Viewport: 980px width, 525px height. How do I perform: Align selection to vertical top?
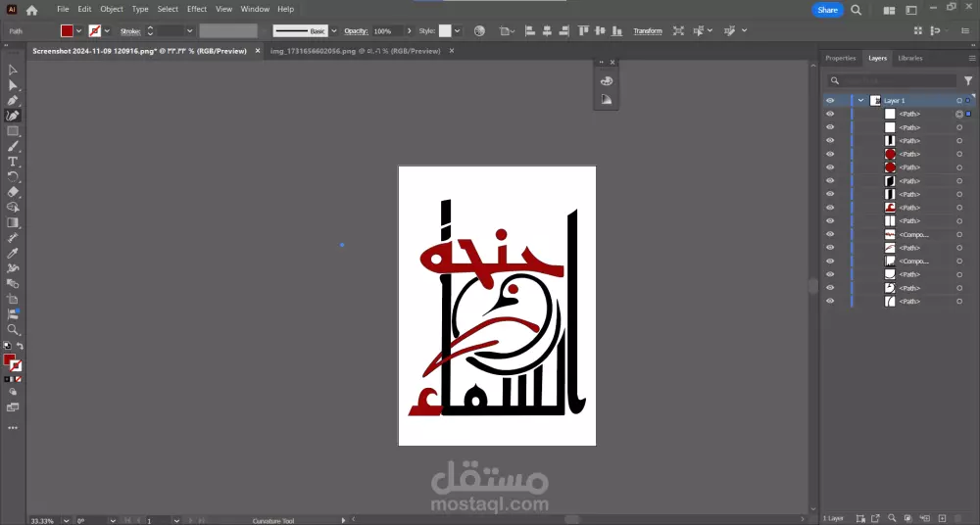click(x=583, y=30)
